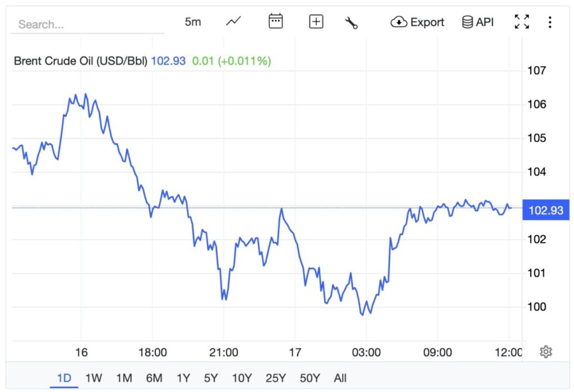Select the 10Y range button

(x=242, y=378)
